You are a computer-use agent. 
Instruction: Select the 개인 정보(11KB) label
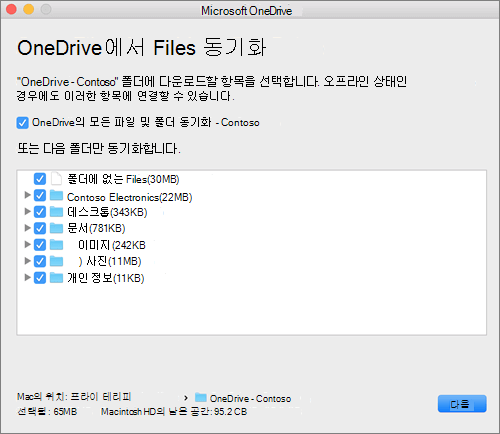pos(106,278)
